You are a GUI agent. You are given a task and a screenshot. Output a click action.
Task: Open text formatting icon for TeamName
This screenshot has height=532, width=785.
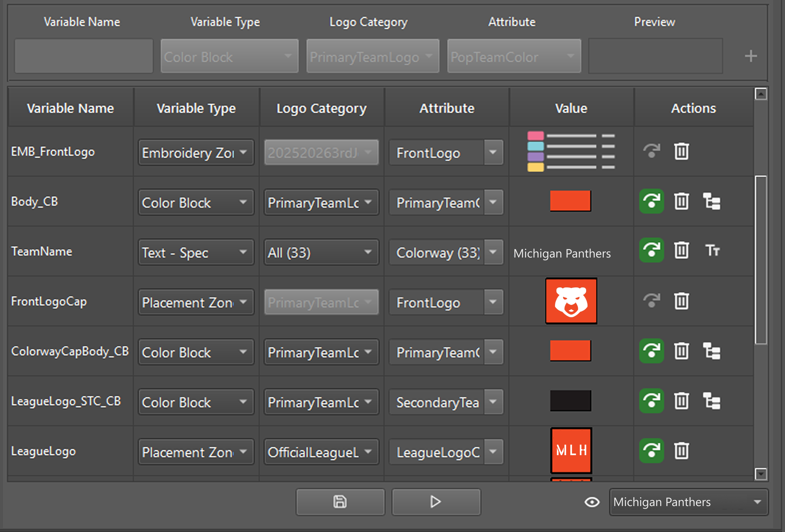pyautogui.click(x=712, y=251)
